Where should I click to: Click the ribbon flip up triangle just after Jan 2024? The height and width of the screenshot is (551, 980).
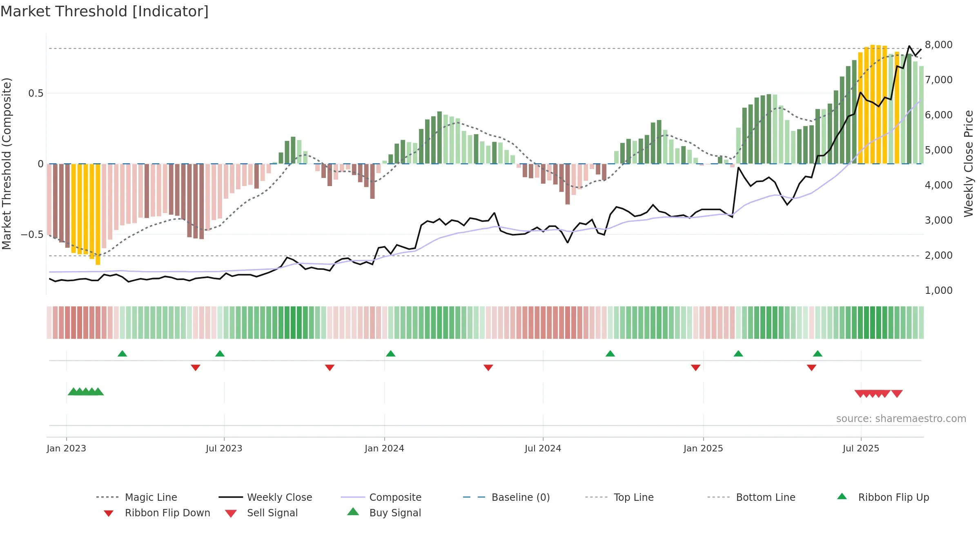(390, 353)
